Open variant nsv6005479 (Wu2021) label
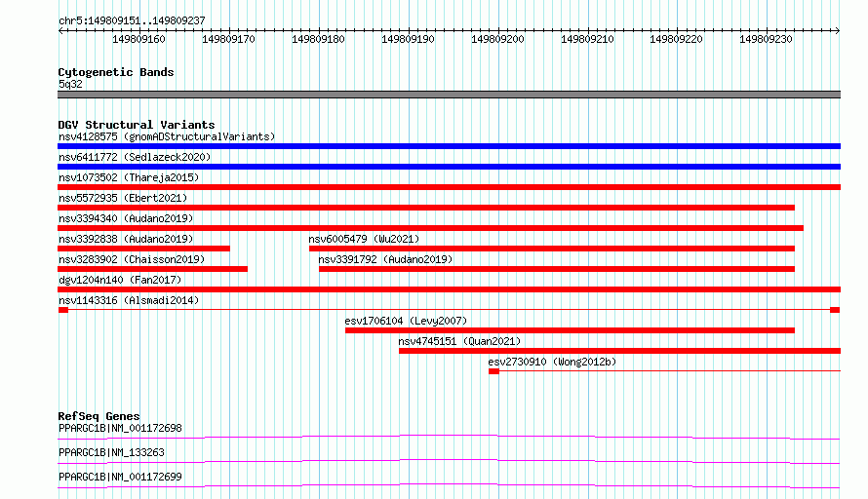 point(364,239)
